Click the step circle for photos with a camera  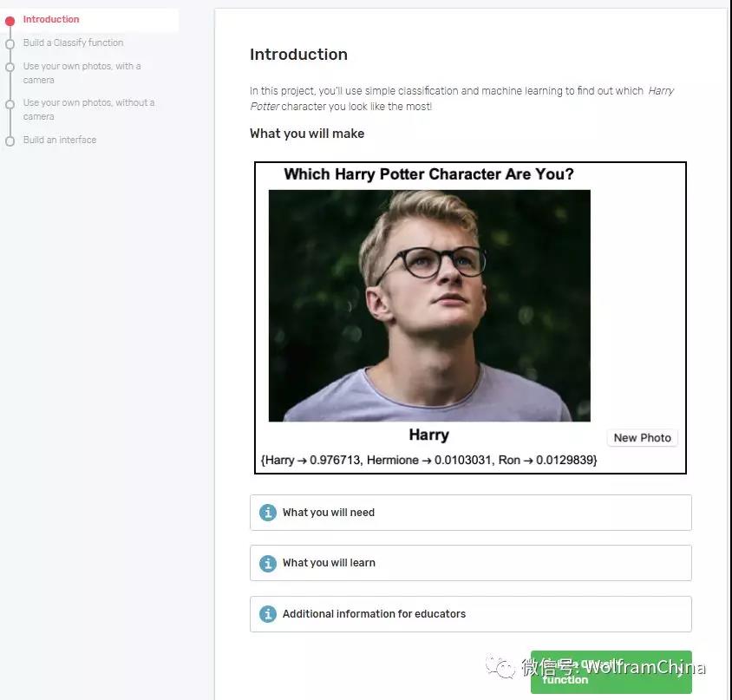[x=10, y=68]
